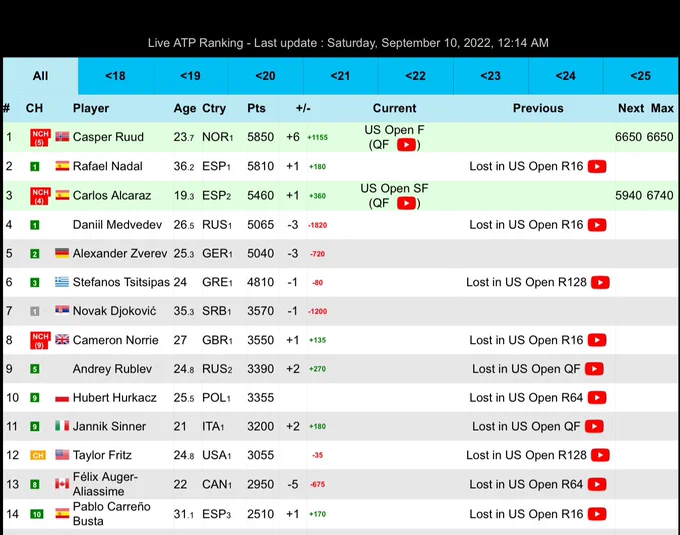
Task: Click Poland flag next to Hubert Hurkacz
Action: (x=62, y=398)
